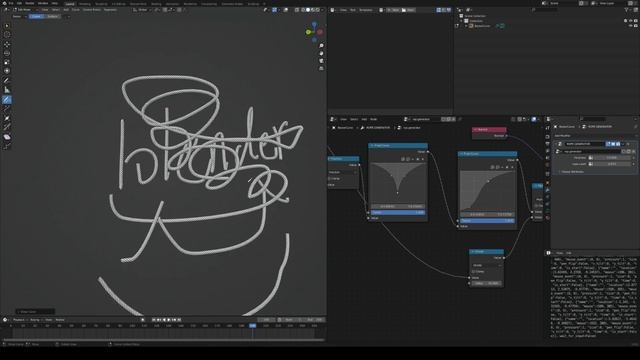Screen dimensions: 640x360
Task: Toggle viewport X-ray button
Action: [x=297, y=10]
